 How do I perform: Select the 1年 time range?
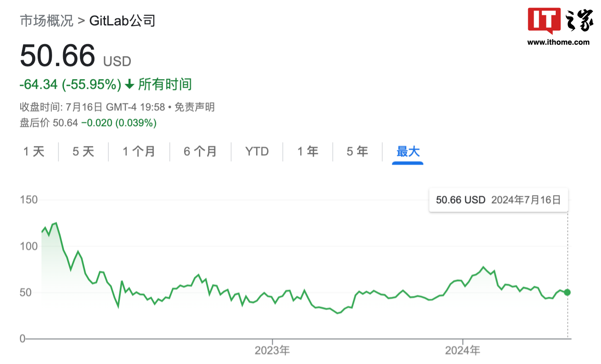pyautogui.click(x=308, y=151)
